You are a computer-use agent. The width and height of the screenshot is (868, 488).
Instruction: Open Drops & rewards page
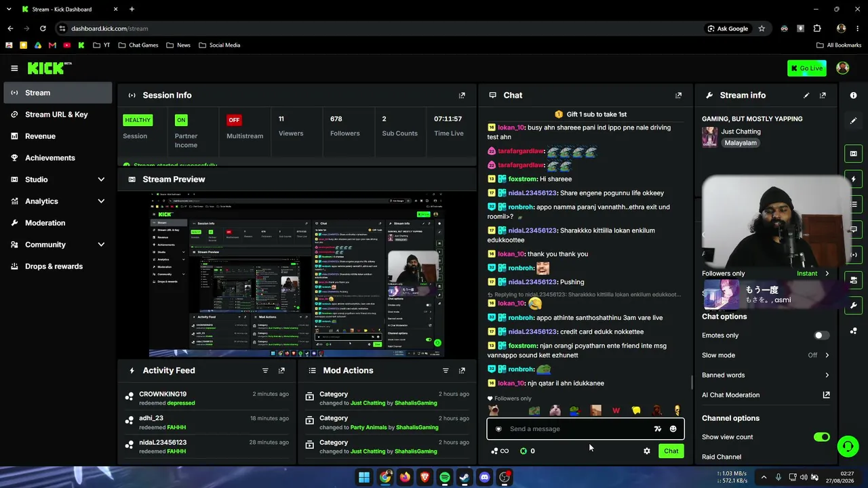[58, 266]
